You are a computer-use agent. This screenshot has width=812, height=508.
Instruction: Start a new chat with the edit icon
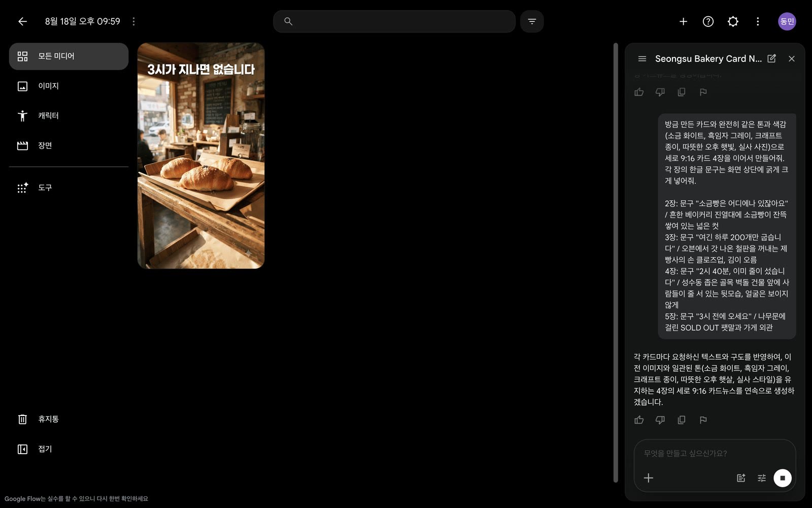coord(771,58)
